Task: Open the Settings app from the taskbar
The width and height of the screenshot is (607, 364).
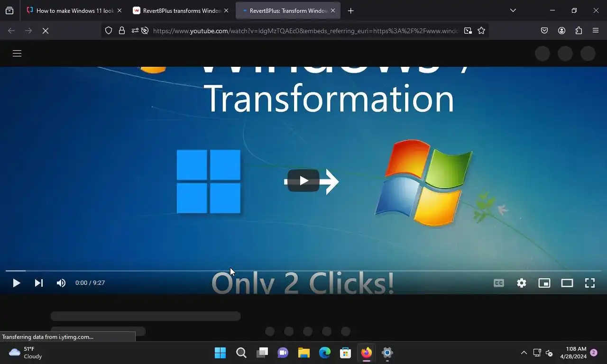Action: (x=387, y=353)
